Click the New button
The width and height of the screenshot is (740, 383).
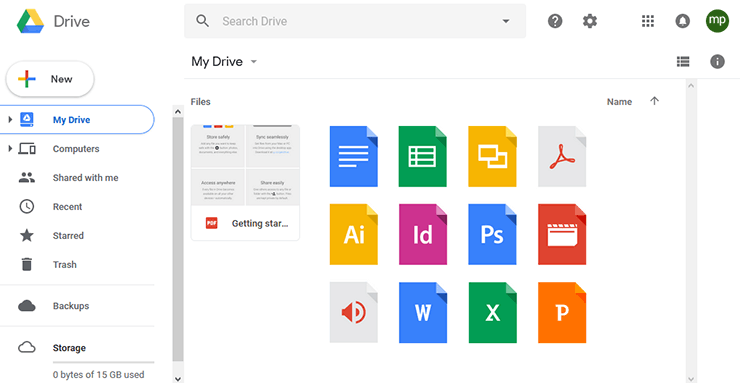point(50,79)
